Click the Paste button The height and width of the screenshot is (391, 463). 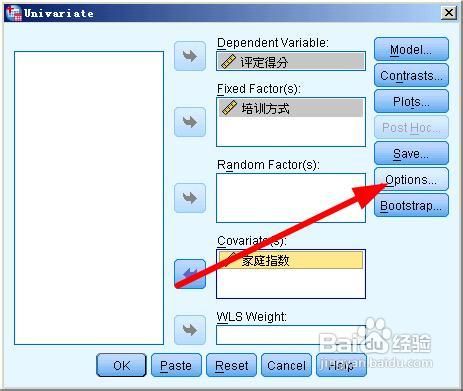(x=176, y=365)
